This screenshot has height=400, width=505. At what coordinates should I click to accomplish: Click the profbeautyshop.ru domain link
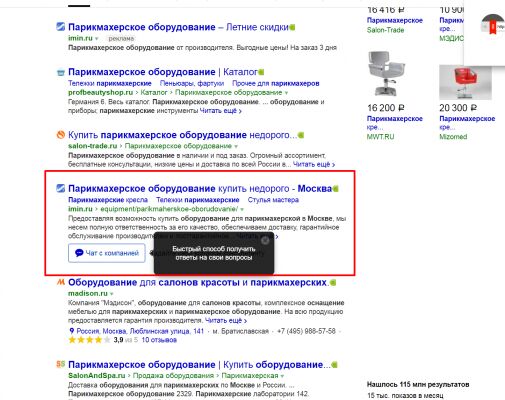coord(101,92)
